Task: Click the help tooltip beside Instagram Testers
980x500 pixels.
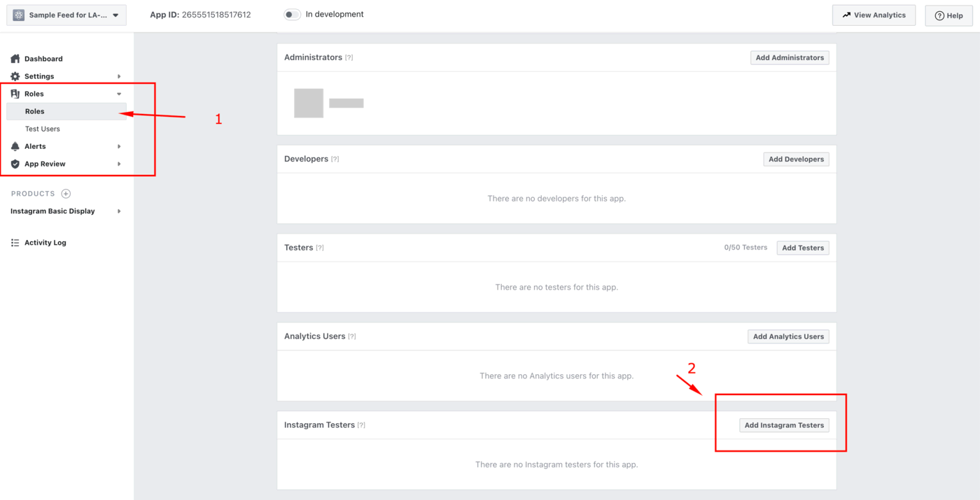Action: pyautogui.click(x=361, y=425)
